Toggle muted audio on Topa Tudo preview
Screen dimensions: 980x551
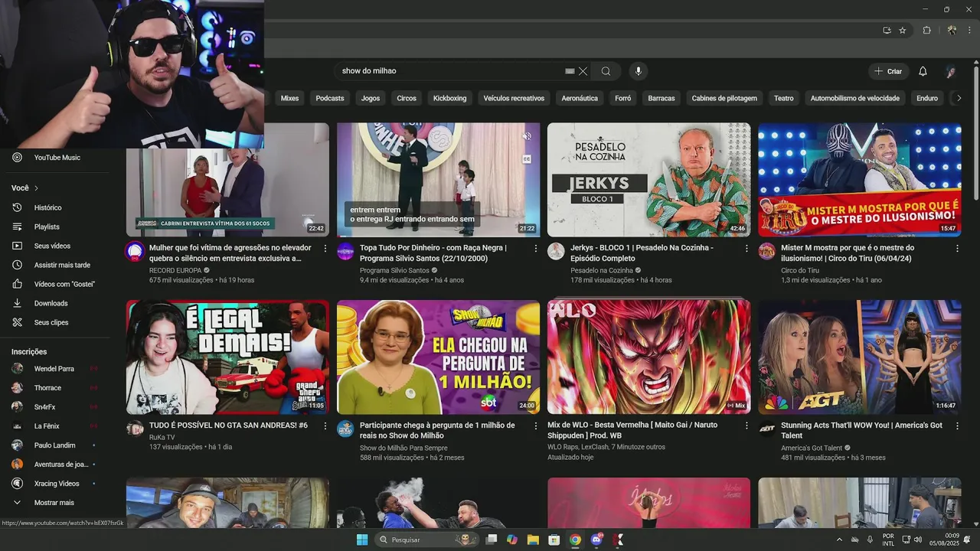527,136
